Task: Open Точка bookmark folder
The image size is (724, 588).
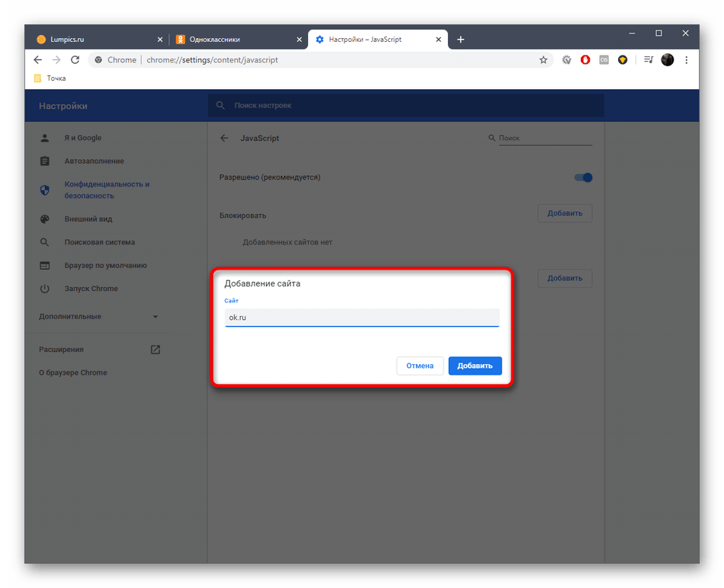Action: click(x=50, y=78)
